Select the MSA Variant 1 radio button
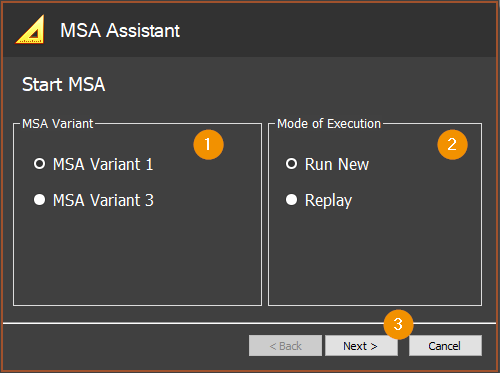Screen dimensions: 500x373 [39, 164]
